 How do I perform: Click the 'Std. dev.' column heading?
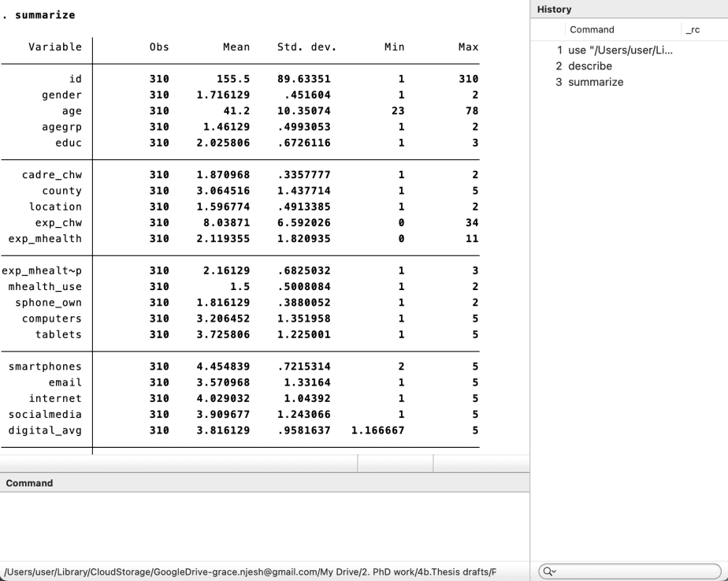[x=306, y=47]
